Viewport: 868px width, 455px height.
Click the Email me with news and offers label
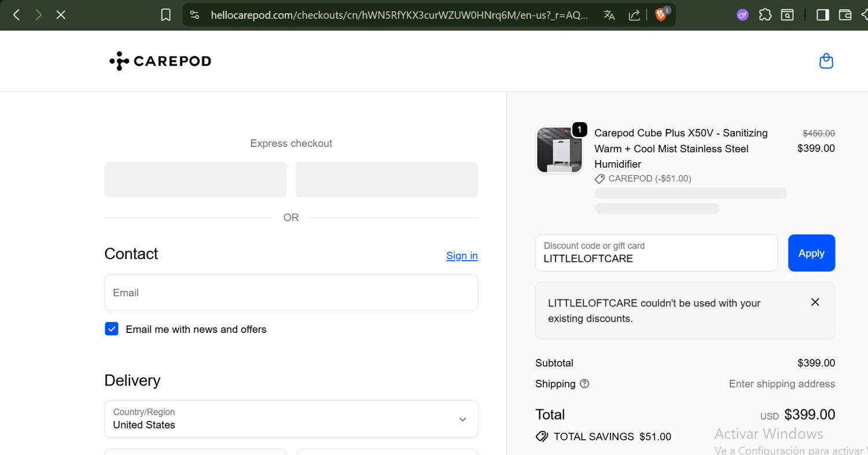coord(196,330)
